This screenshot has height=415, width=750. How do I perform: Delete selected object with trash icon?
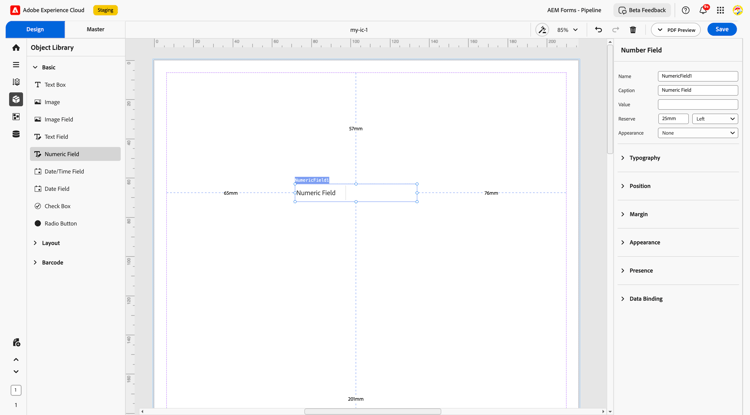[x=633, y=30]
